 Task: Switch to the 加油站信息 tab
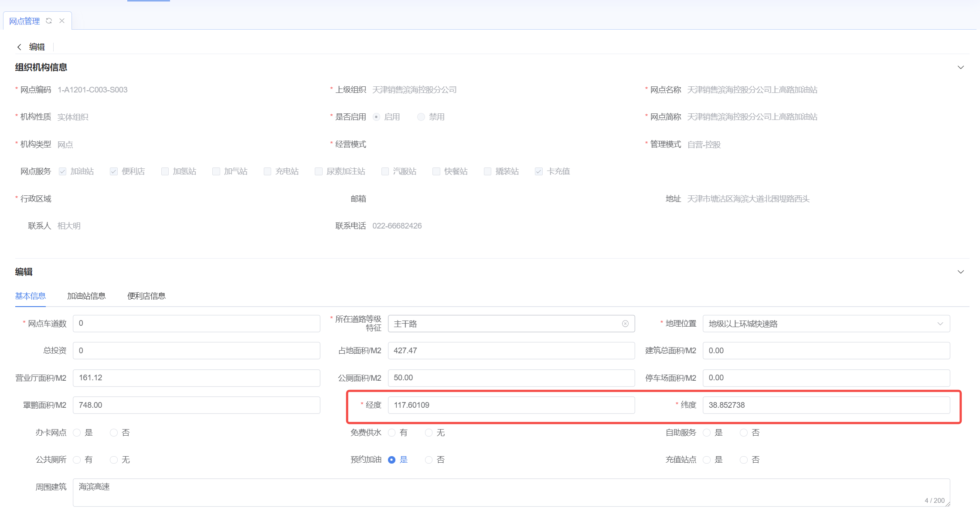tap(86, 296)
